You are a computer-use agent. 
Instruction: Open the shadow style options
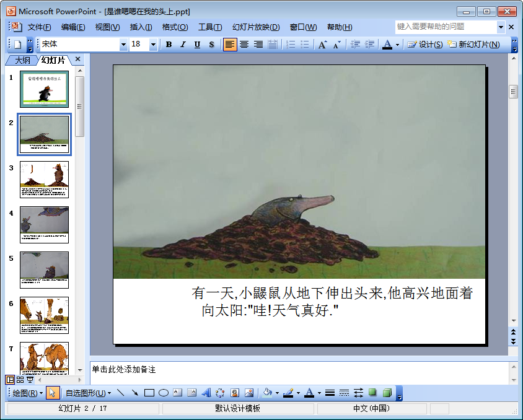[372, 393]
